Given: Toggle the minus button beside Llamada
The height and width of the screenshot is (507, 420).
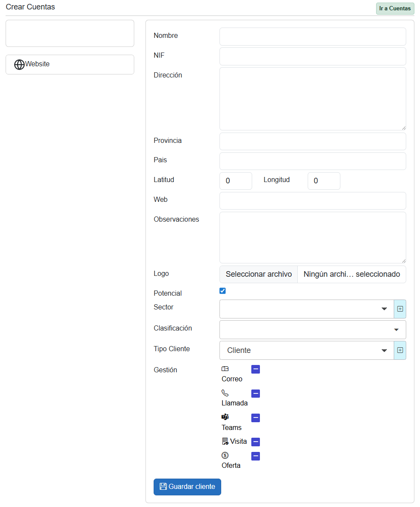Looking at the screenshot, I should pyautogui.click(x=256, y=393).
